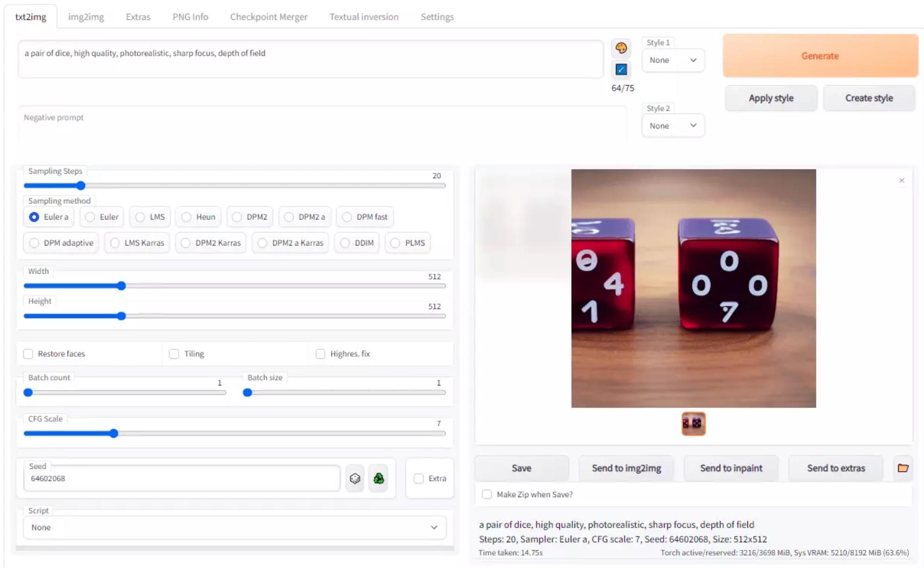Reuse last seed with green recycle icon
The image size is (924, 568).
[x=379, y=478]
